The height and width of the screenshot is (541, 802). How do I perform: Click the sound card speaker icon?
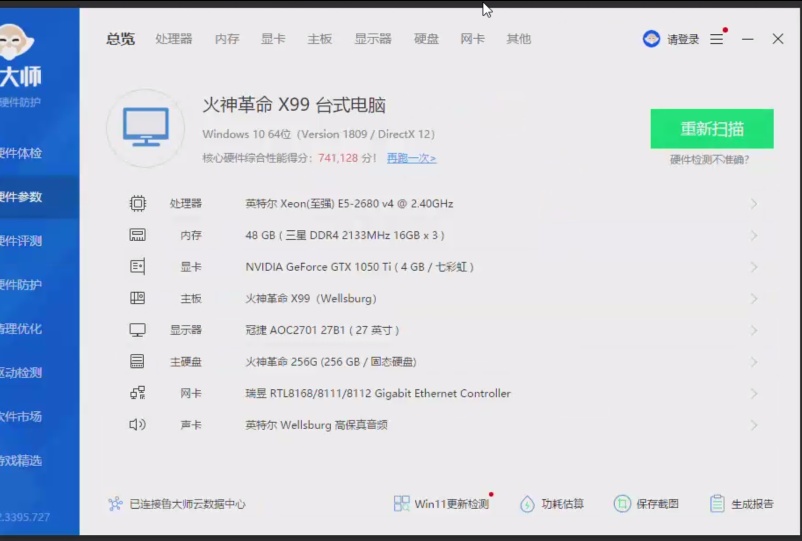coord(137,425)
